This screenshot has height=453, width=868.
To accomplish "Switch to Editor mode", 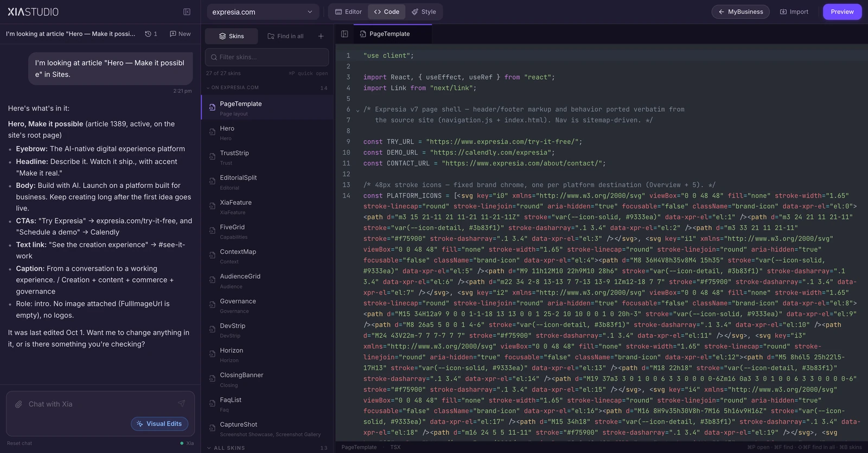I will point(348,12).
